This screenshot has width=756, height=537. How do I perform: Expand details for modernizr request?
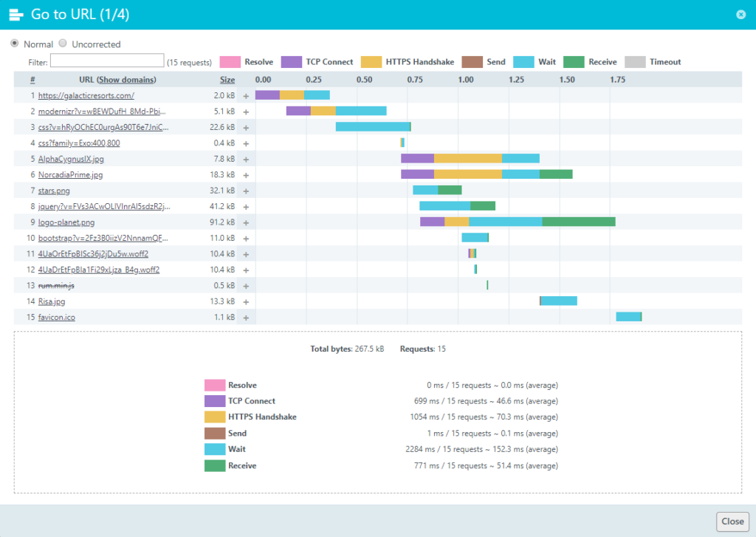(246, 112)
